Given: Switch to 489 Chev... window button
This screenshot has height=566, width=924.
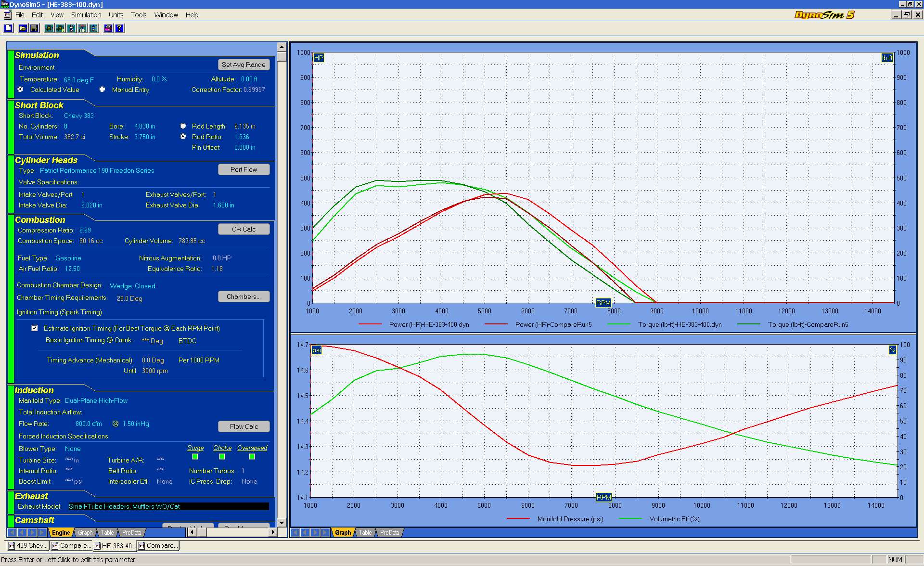Looking at the screenshot, I should [x=28, y=545].
